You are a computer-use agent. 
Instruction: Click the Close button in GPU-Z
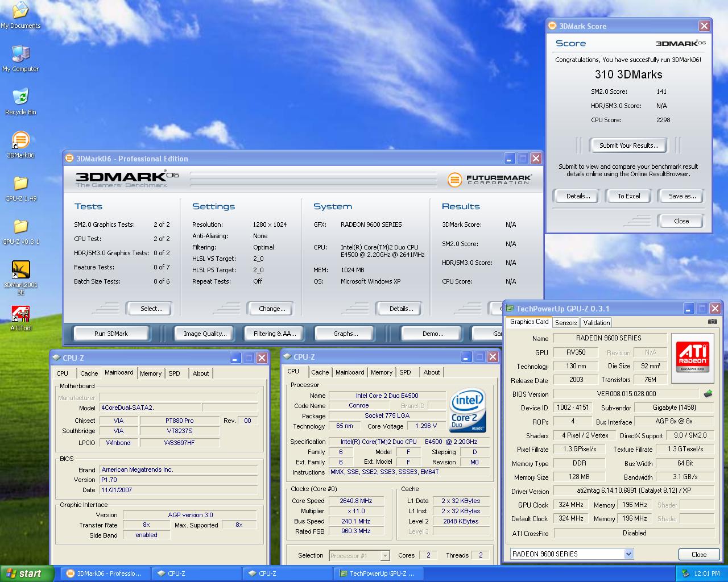pyautogui.click(x=699, y=554)
